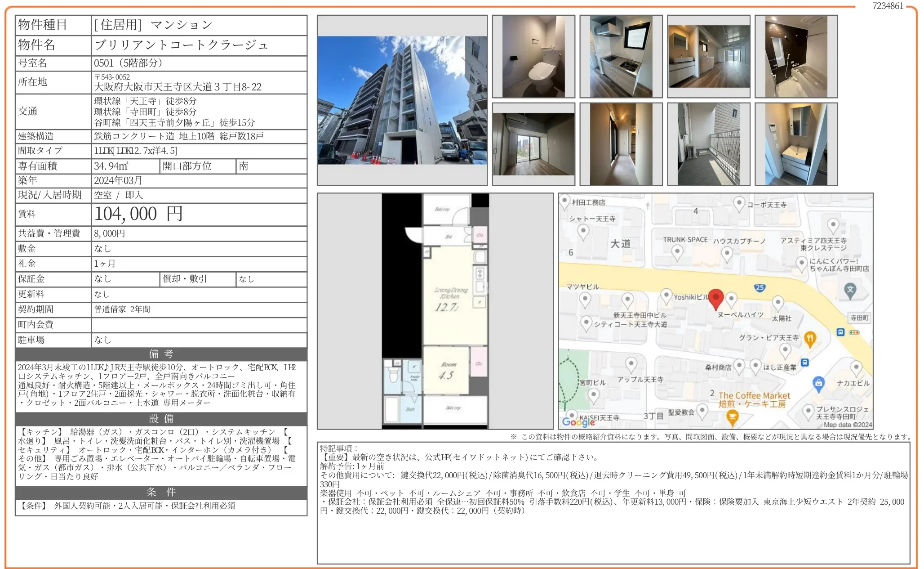The height and width of the screenshot is (569, 924).
Task: Click the Map data ©2024 text
Action: tap(847, 425)
